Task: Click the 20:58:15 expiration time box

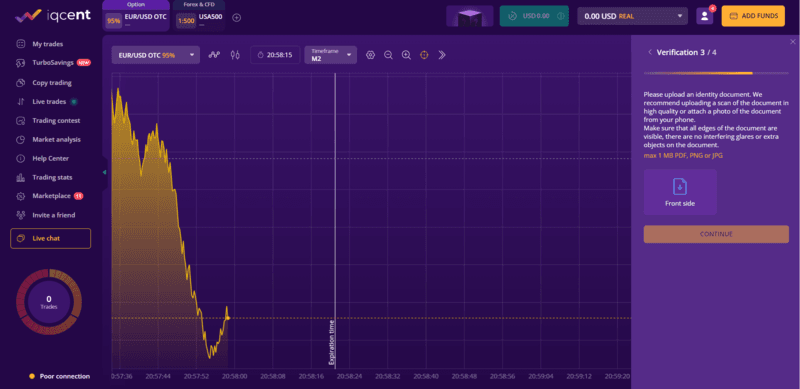Action: click(275, 55)
